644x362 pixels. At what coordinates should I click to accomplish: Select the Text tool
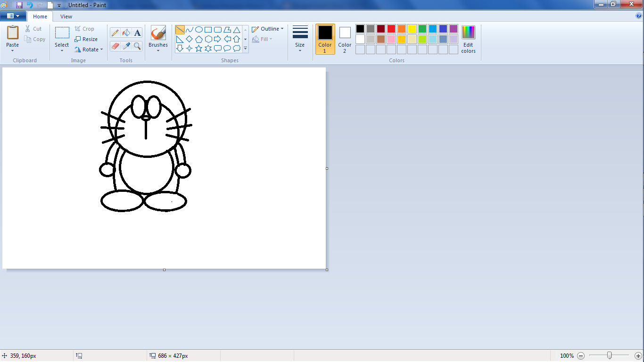pos(137,33)
